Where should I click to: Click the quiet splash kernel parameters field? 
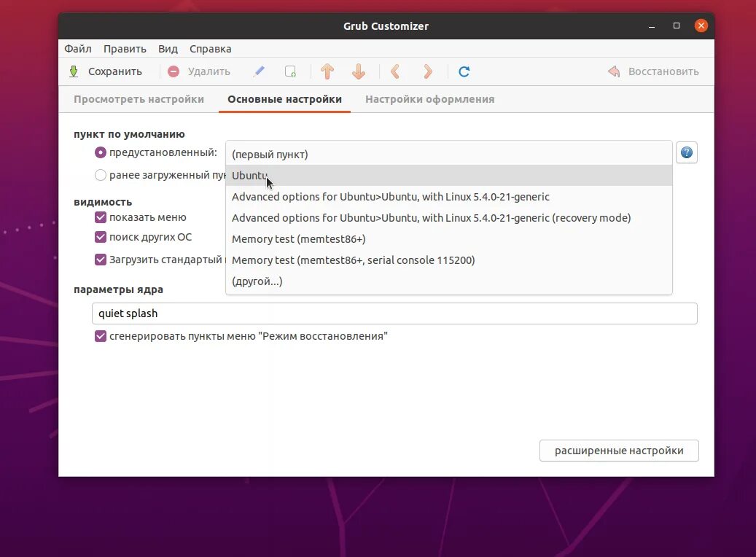pyautogui.click(x=394, y=313)
